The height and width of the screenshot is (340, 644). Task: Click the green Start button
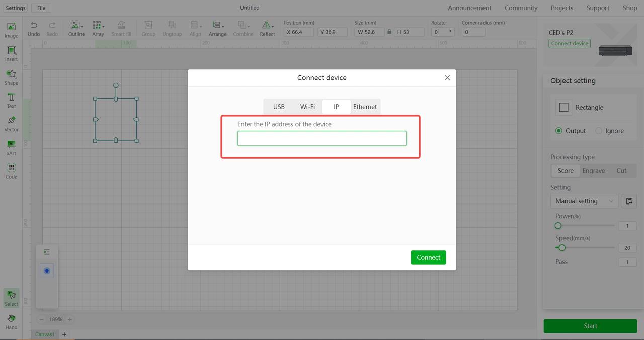(590, 326)
